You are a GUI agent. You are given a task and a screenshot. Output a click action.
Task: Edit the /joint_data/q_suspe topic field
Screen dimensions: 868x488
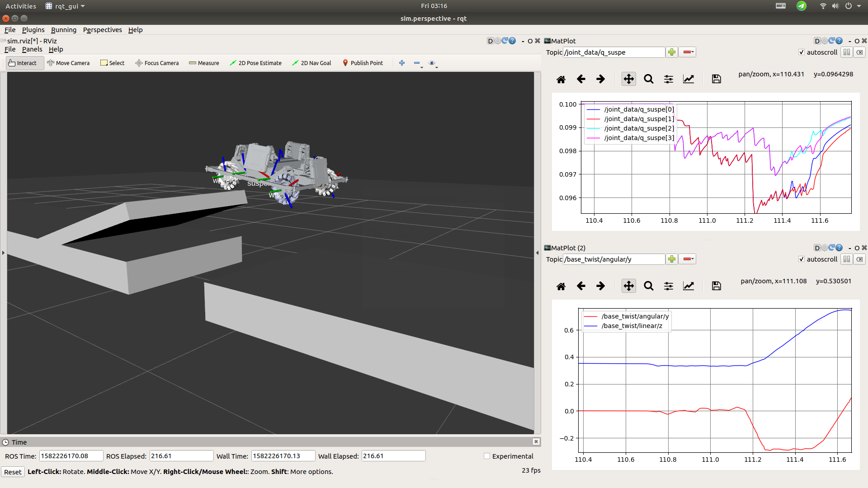coord(614,52)
